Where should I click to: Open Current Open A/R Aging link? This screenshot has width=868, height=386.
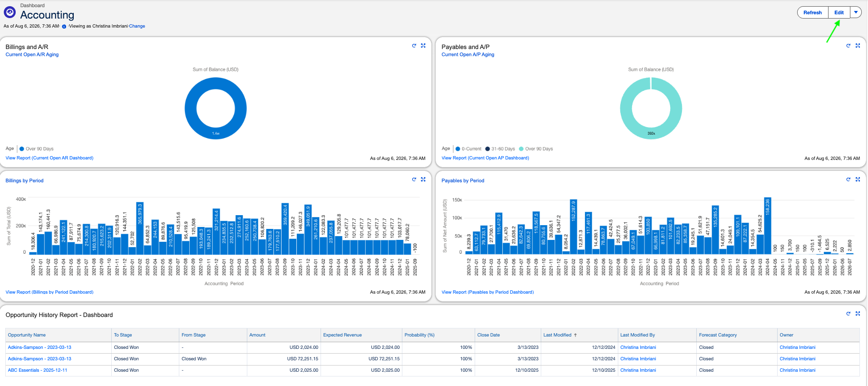32,55
